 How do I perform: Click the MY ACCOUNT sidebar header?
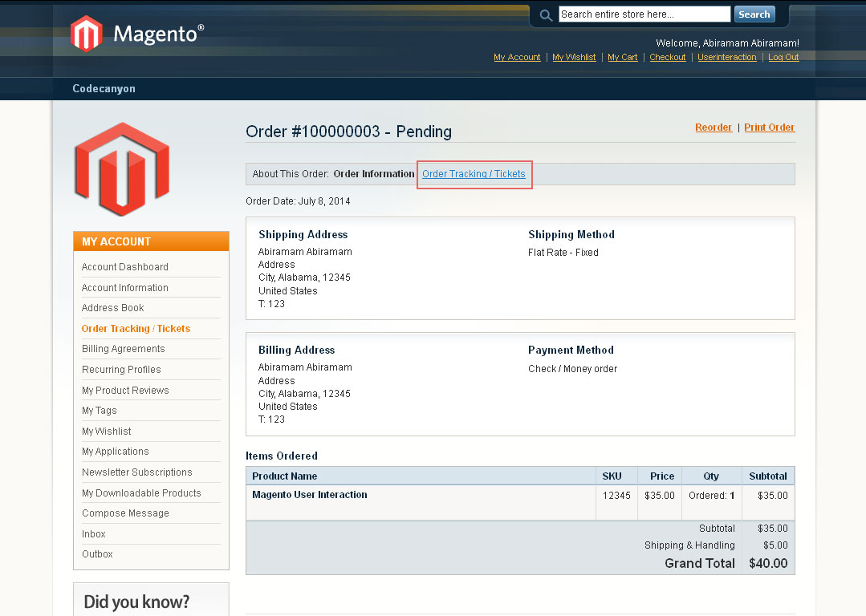[152, 241]
